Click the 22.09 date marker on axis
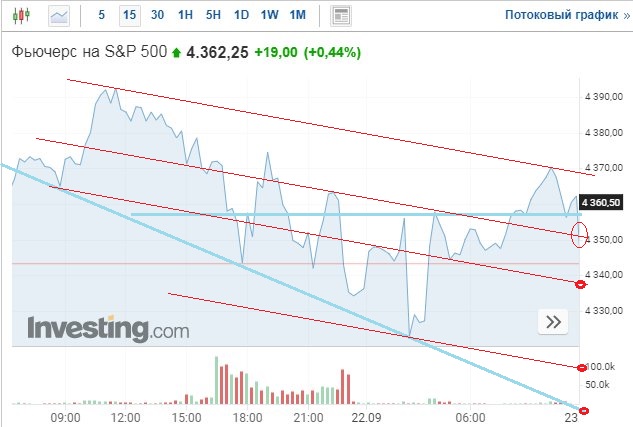This screenshot has height=427, width=633. [367, 417]
